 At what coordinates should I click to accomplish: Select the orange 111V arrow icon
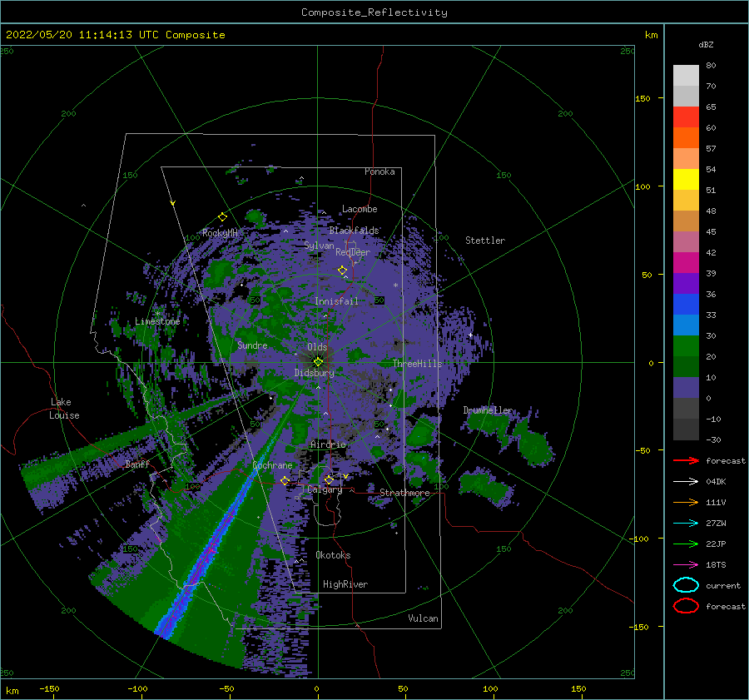(686, 502)
